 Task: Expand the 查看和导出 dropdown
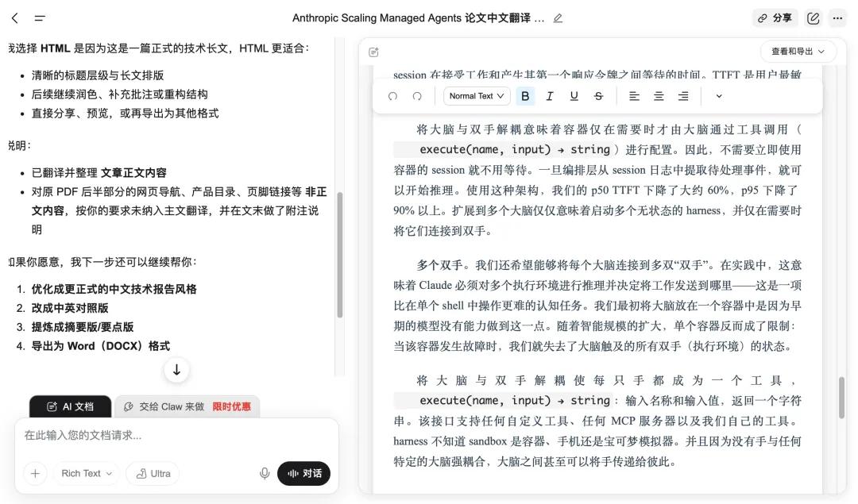[798, 52]
